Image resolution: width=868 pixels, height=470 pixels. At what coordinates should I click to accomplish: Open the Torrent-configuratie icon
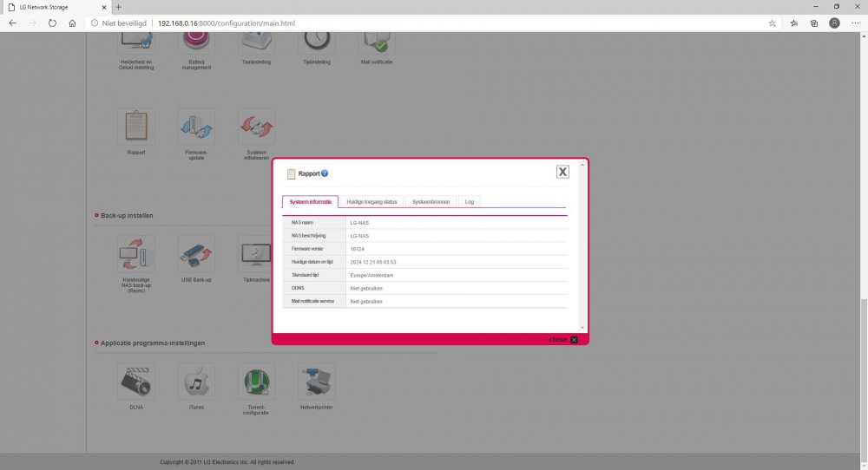coord(256,382)
